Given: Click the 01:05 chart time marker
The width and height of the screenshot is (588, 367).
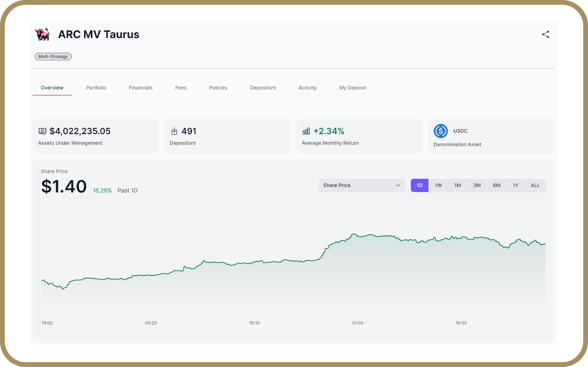Looking at the screenshot, I should [x=358, y=323].
